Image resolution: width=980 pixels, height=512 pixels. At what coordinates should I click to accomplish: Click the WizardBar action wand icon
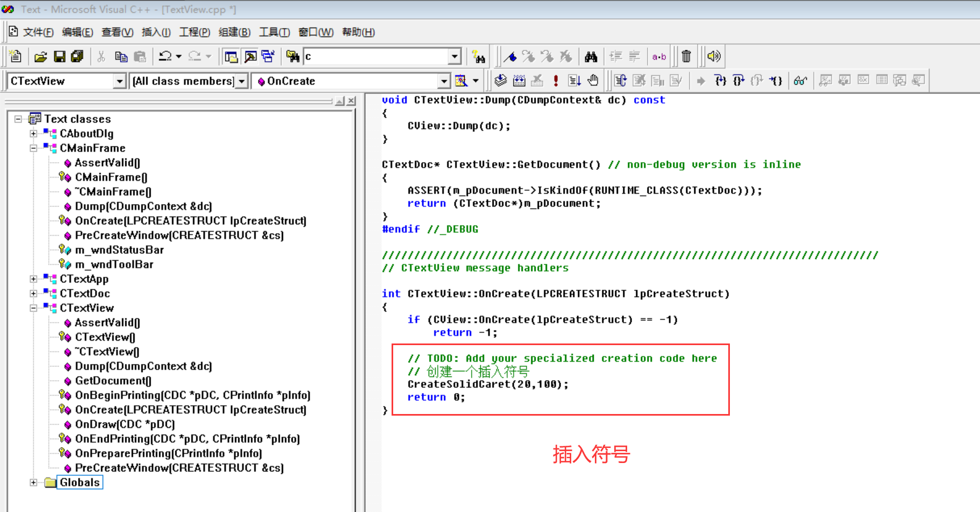point(461,81)
